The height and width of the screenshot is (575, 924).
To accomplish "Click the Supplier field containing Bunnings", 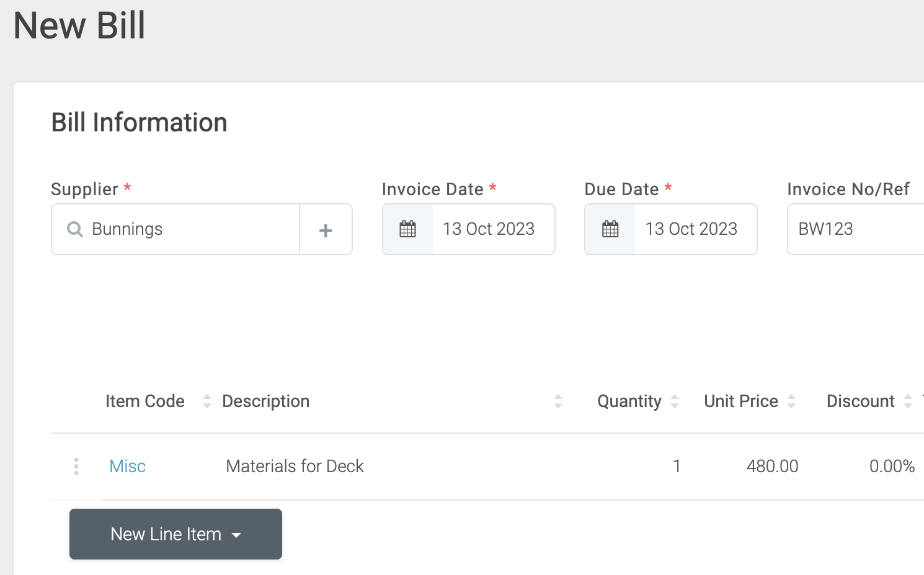I will (x=186, y=229).
